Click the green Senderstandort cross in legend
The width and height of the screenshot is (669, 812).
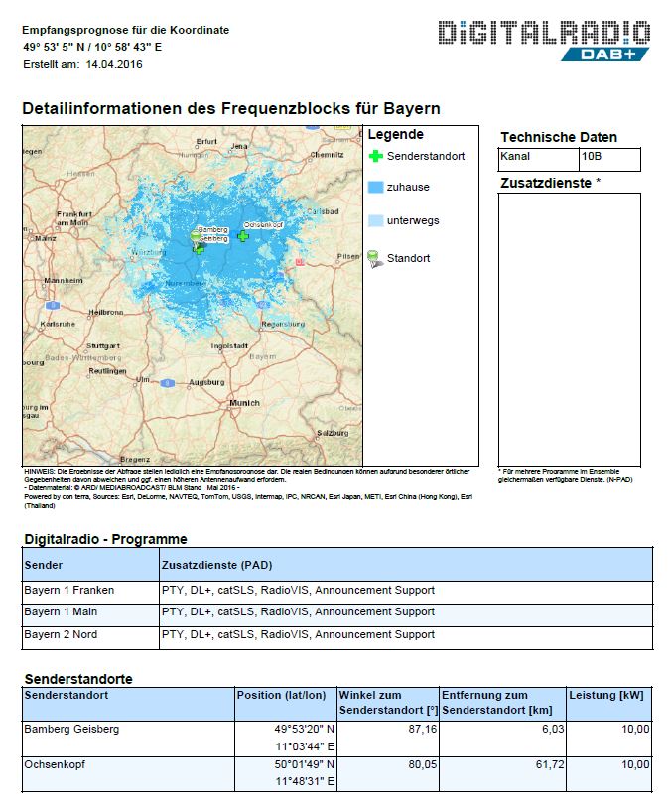[x=375, y=156]
